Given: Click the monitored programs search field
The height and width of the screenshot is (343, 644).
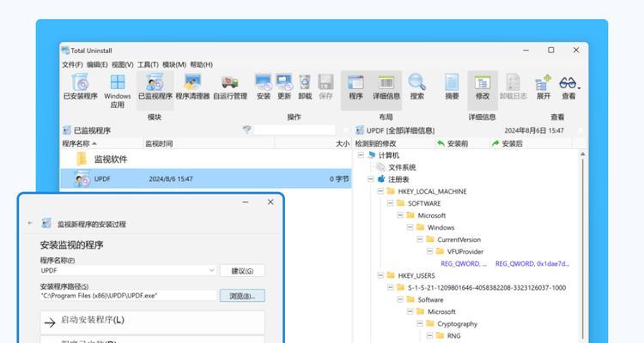Looking at the screenshot, I should [x=294, y=130].
